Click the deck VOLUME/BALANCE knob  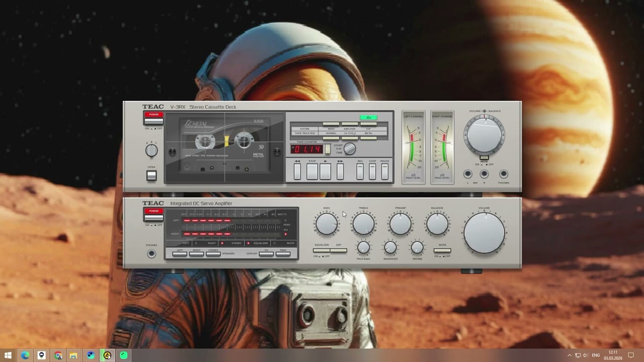(485, 134)
